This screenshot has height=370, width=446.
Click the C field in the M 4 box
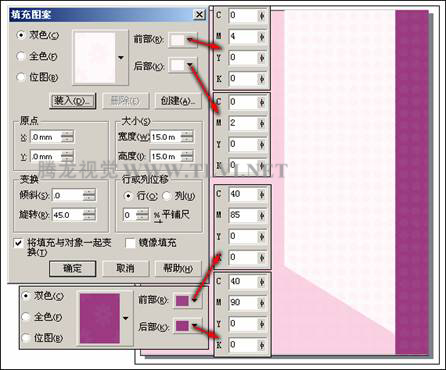243,15
